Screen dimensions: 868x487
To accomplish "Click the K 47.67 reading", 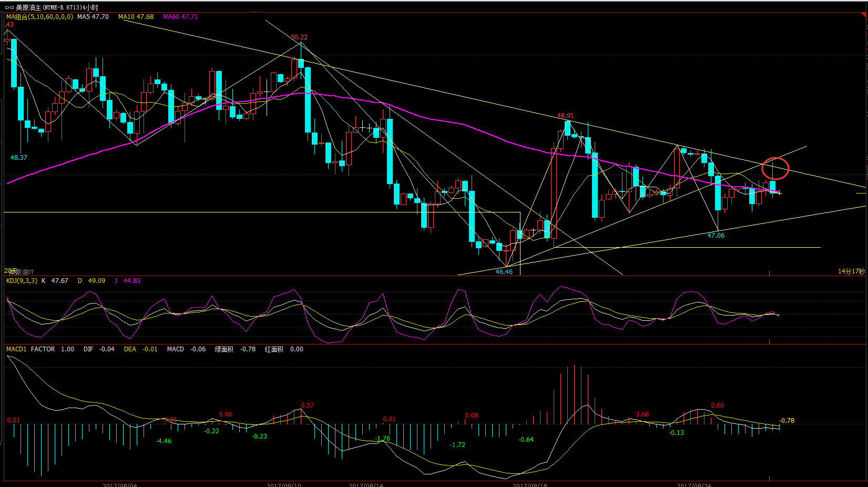I will (x=55, y=281).
